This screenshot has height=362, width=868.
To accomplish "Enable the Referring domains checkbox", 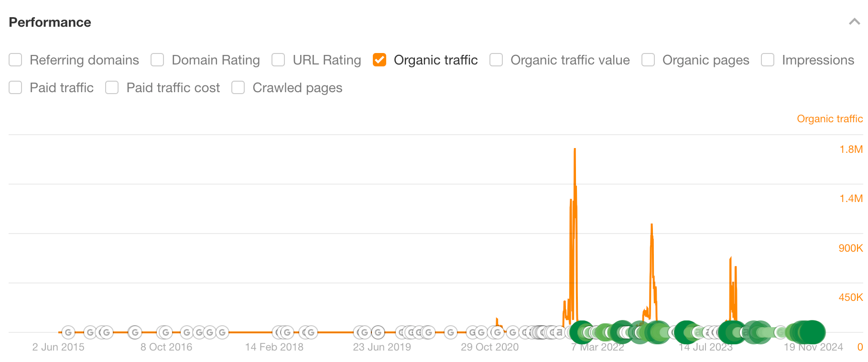I will coord(15,60).
